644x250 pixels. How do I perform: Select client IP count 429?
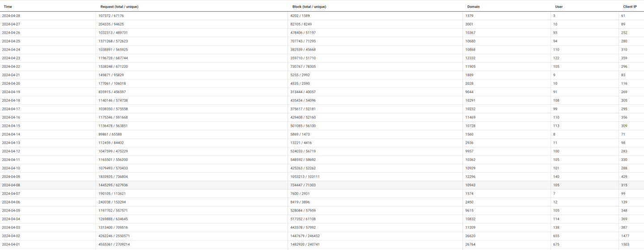(624, 177)
